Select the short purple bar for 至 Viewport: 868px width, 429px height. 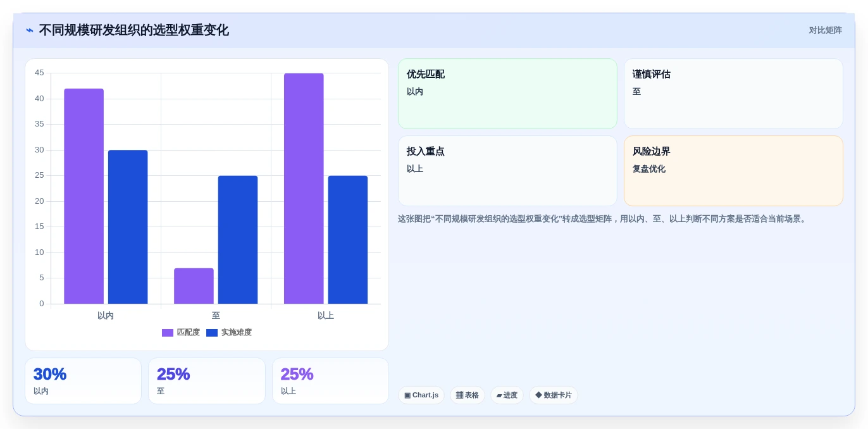tap(194, 286)
